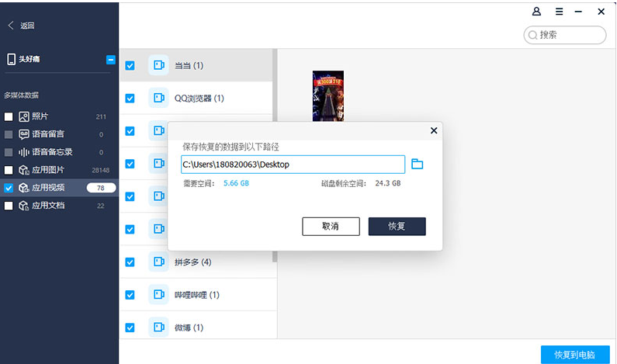Viewport: 617px width, 364px height.
Task: Browse for folder with folder icon
Action: [x=417, y=164]
